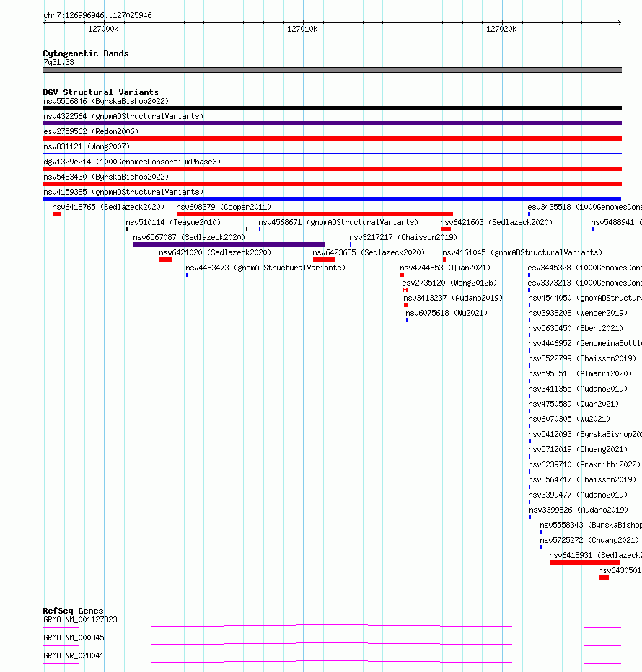The image size is (642, 672).
Task: Open the esv2735120 (Wong2012b) label
Action: pyautogui.click(x=449, y=283)
